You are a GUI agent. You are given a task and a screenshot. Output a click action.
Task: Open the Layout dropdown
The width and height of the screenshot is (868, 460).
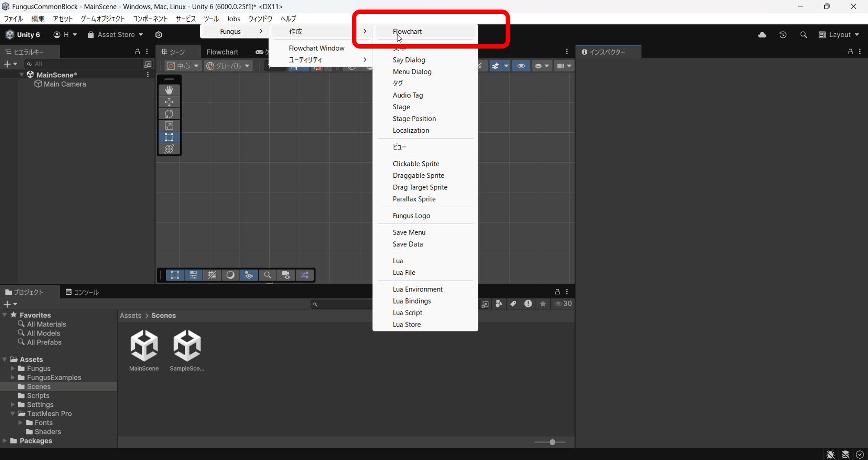pos(838,35)
